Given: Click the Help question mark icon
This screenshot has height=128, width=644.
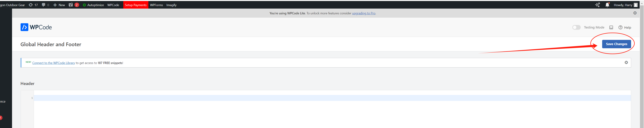Looking at the screenshot, I should 620,28.
